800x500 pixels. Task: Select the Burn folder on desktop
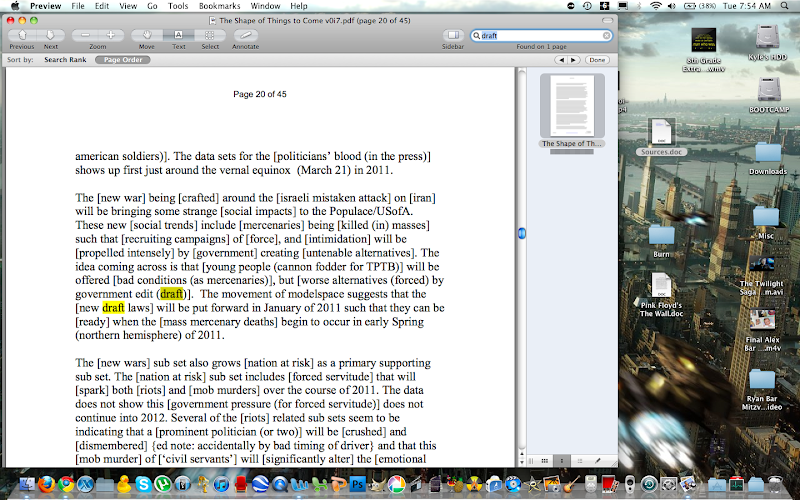[661, 241]
